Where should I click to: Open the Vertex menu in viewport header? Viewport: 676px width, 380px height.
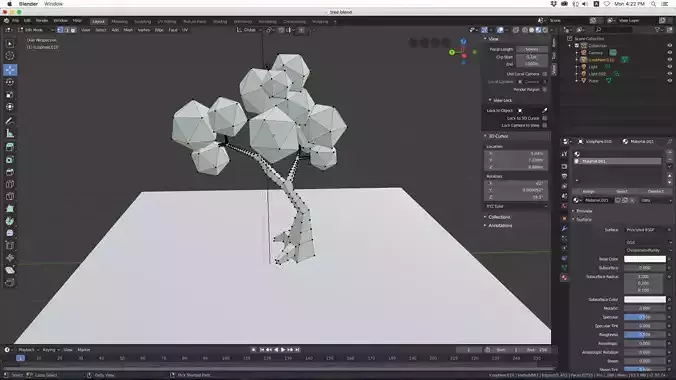pos(144,30)
